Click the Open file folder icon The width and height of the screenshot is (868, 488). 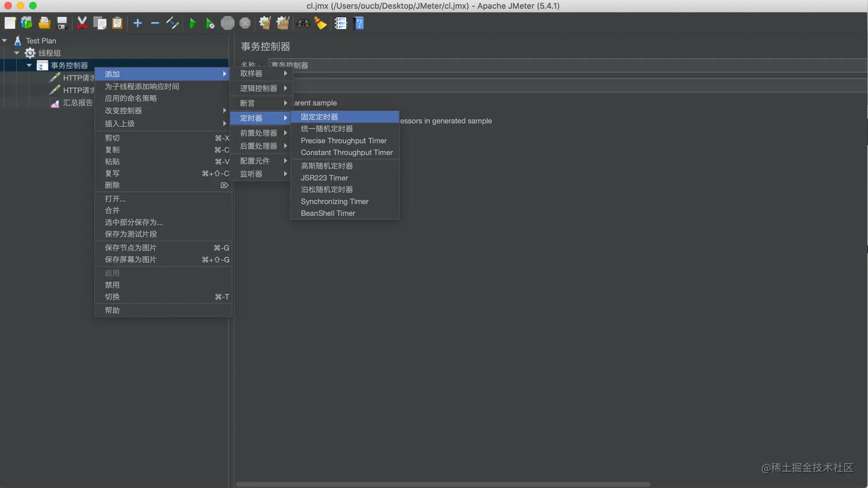(x=44, y=23)
